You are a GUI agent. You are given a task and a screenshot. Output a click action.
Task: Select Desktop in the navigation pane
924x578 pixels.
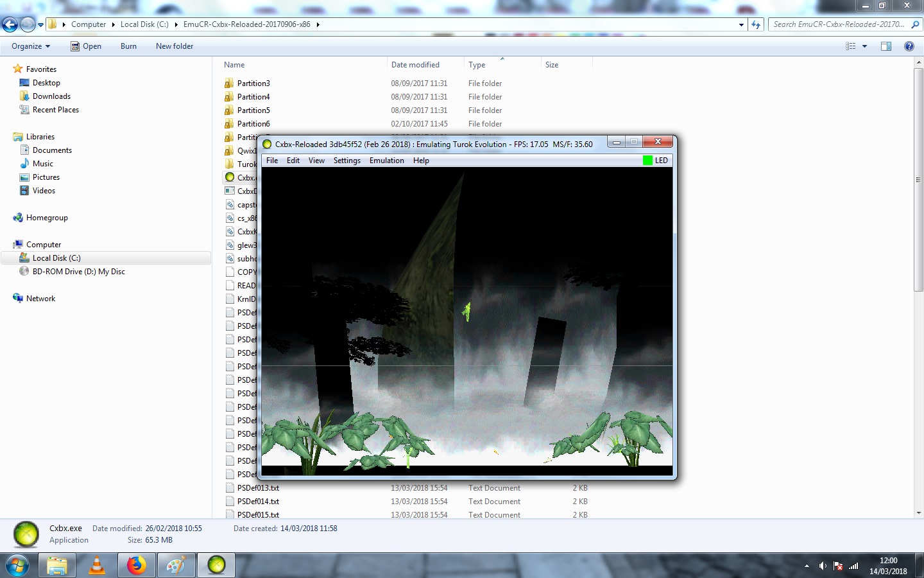[x=46, y=83]
